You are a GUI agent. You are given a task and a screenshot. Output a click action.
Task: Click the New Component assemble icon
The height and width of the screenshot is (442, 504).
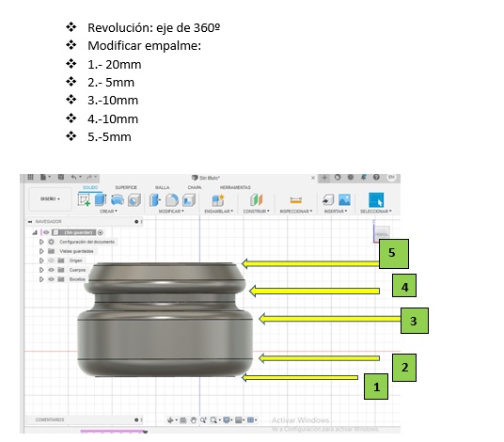pyautogui.click(x=218, y=200)
